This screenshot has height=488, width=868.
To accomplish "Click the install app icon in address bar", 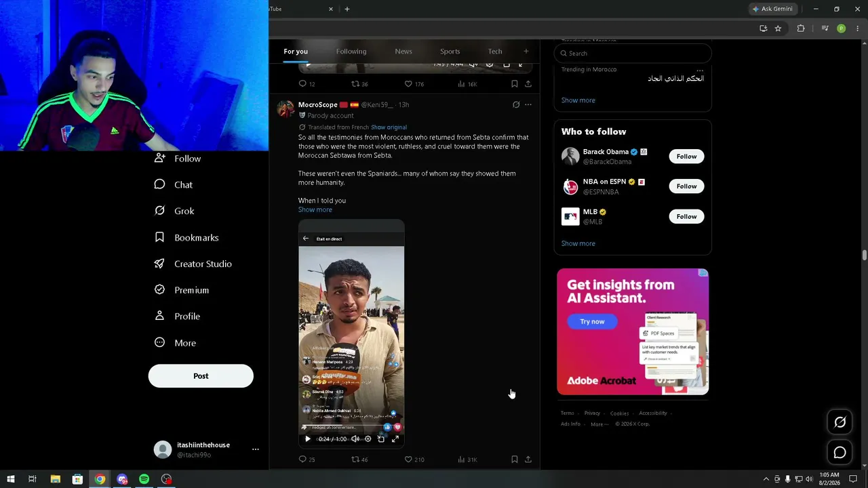I will coord(764,28).
